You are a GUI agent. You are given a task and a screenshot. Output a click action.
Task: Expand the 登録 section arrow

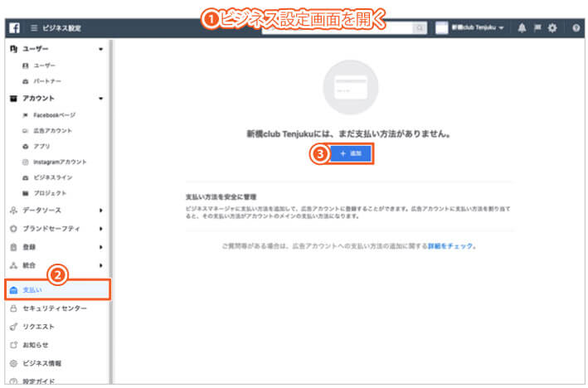(x=100, y=247)
